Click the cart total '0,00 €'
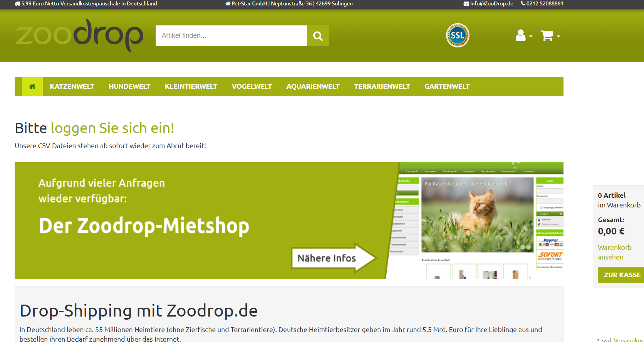644x342 pixels. [x=611, y=231]
